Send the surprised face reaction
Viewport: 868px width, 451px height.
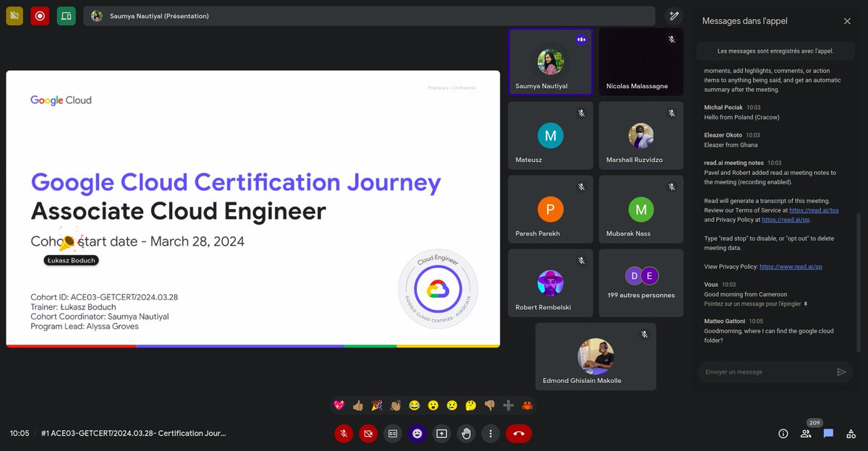coord(433,405)
